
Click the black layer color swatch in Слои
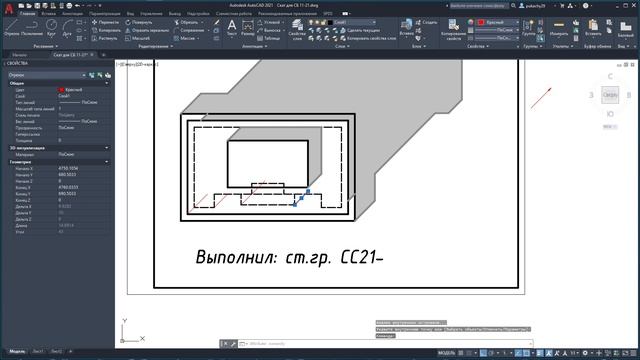click(330, 22)
